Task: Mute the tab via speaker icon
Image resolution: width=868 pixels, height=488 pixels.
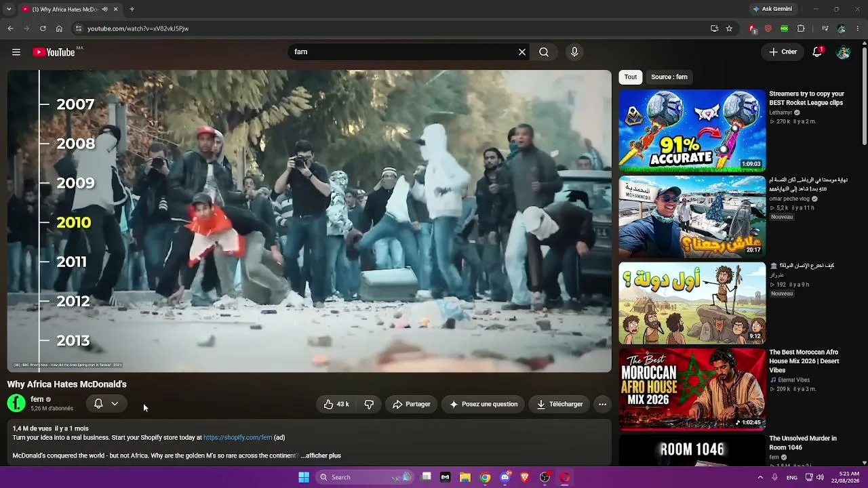Action: (x=104, y=9)
